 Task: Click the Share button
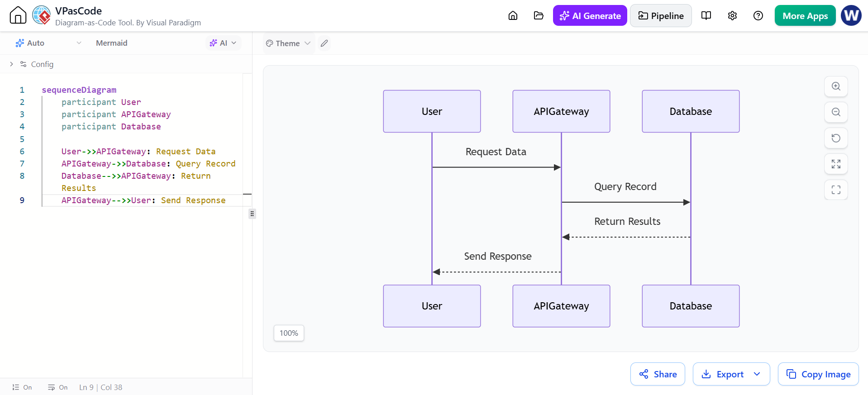658,374
